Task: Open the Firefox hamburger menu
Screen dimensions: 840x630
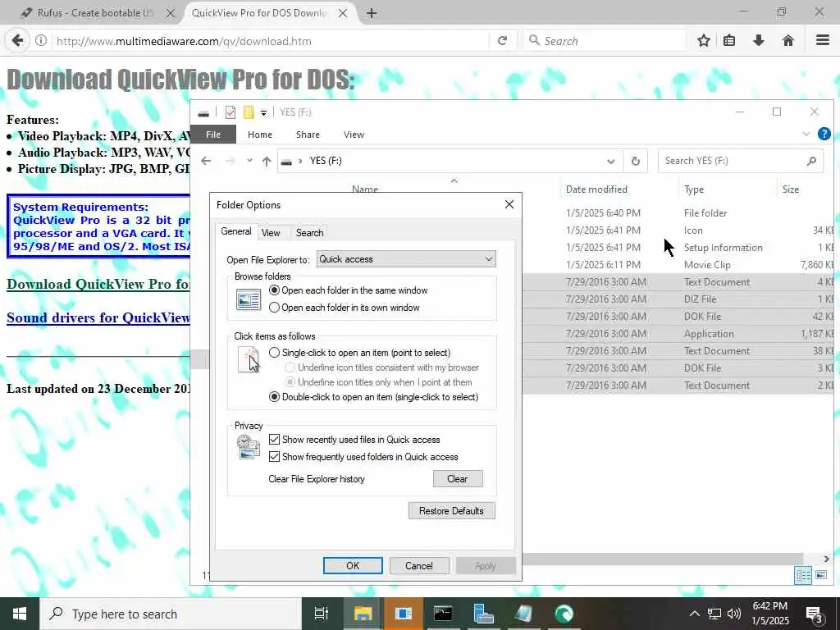Action: (x=823, y=40)
